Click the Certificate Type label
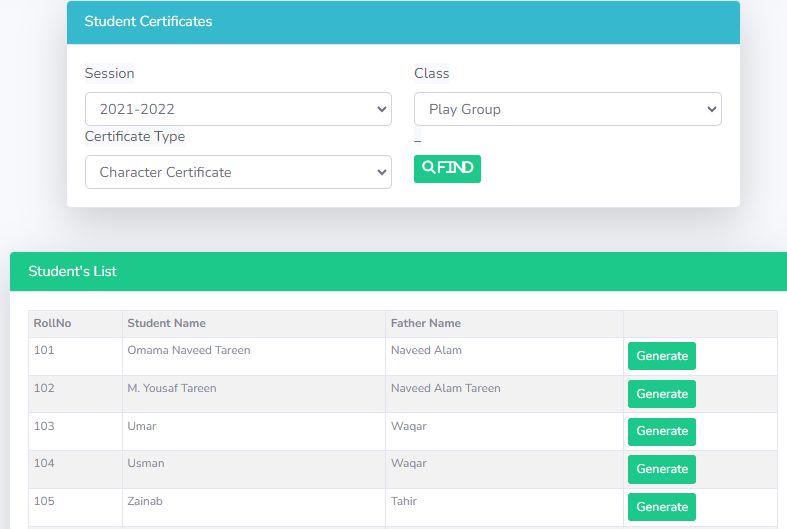787x529 pixels. (135, 136)
